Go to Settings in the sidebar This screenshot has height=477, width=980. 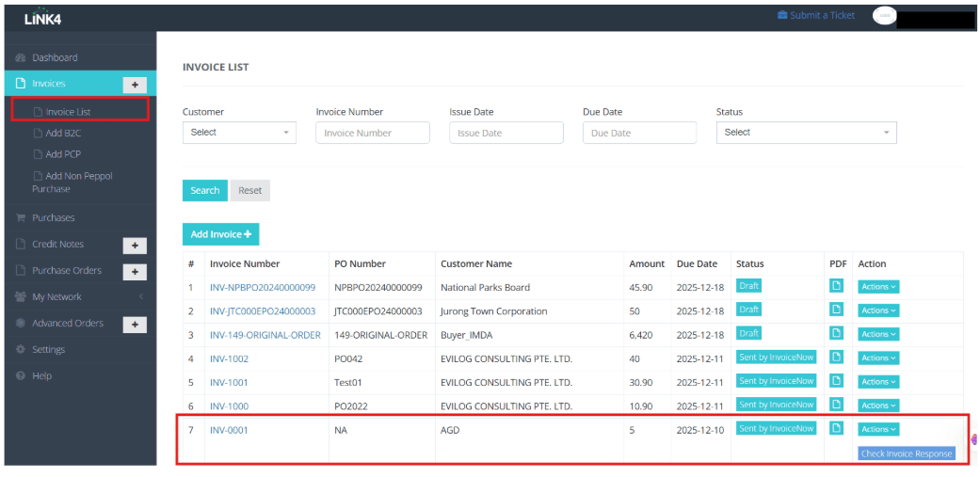[49, 349]
